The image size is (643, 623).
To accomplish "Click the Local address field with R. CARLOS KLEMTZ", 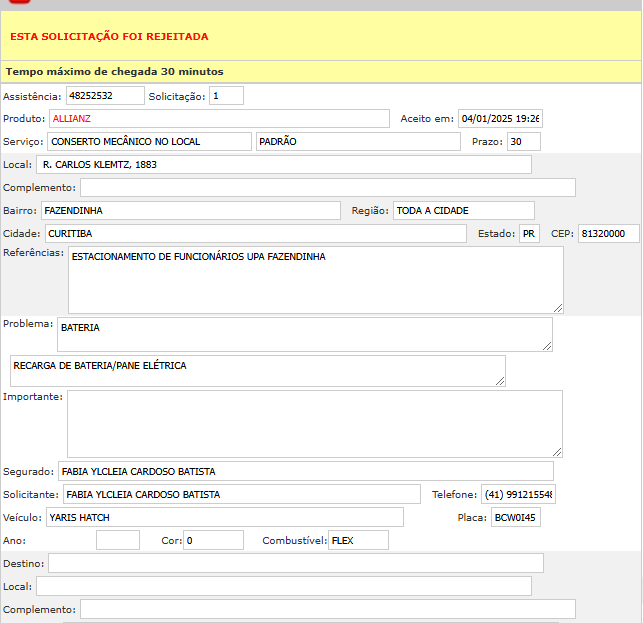I will (x=284, y=165).
